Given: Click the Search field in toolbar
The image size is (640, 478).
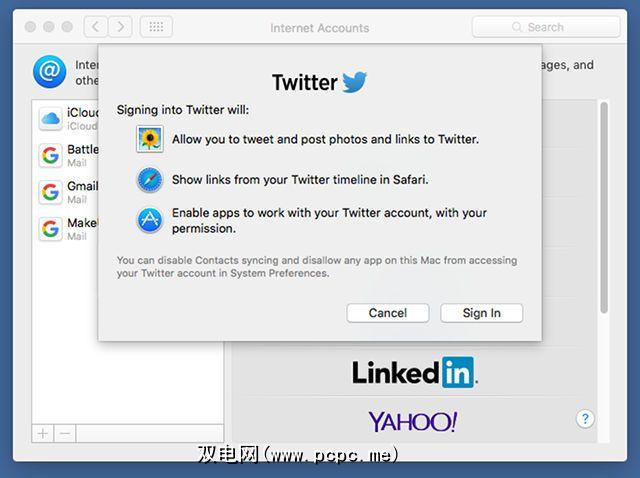Looking at the screenshot, I should click(x=546, y=27).
